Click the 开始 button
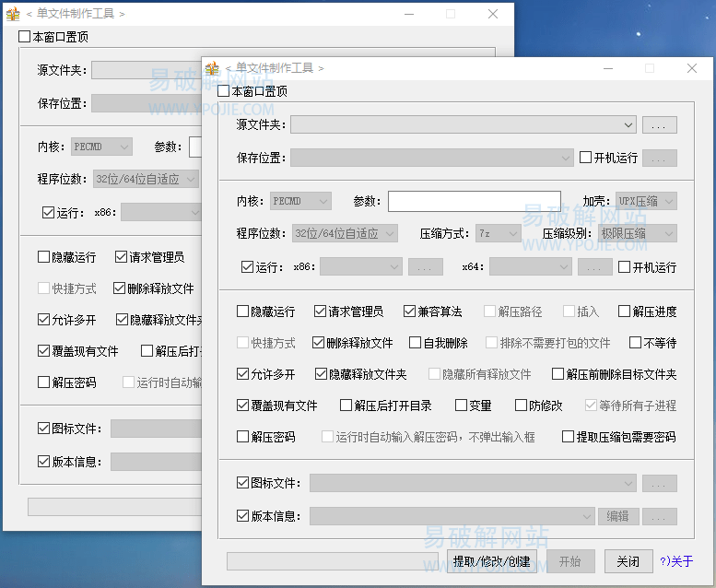716x588 pixels. 570,561
